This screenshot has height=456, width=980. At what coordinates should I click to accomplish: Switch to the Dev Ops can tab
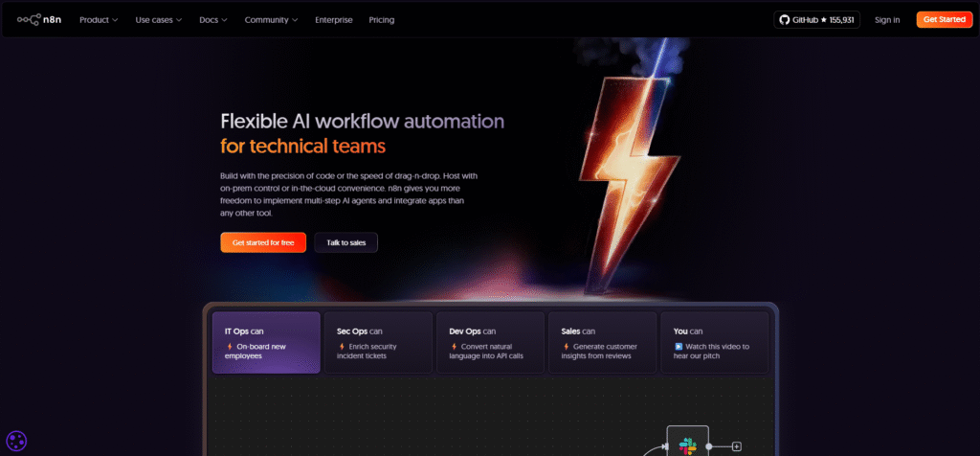coord(490,342)
